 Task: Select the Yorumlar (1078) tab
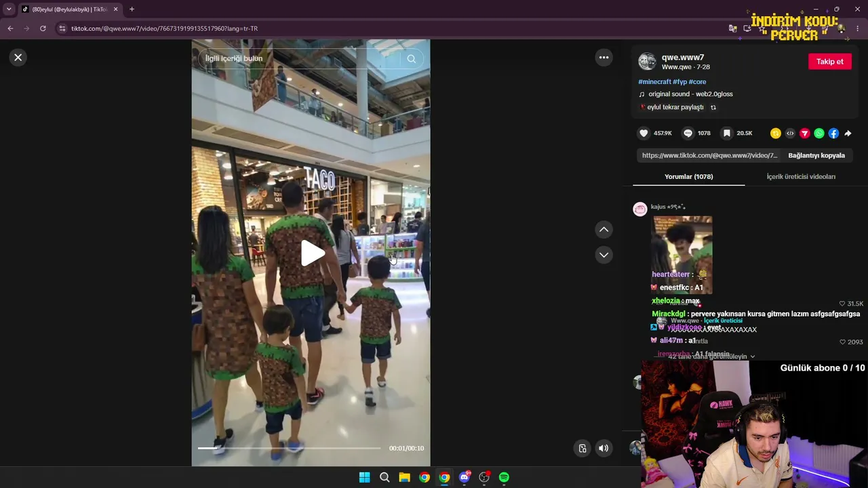(688, 177)
